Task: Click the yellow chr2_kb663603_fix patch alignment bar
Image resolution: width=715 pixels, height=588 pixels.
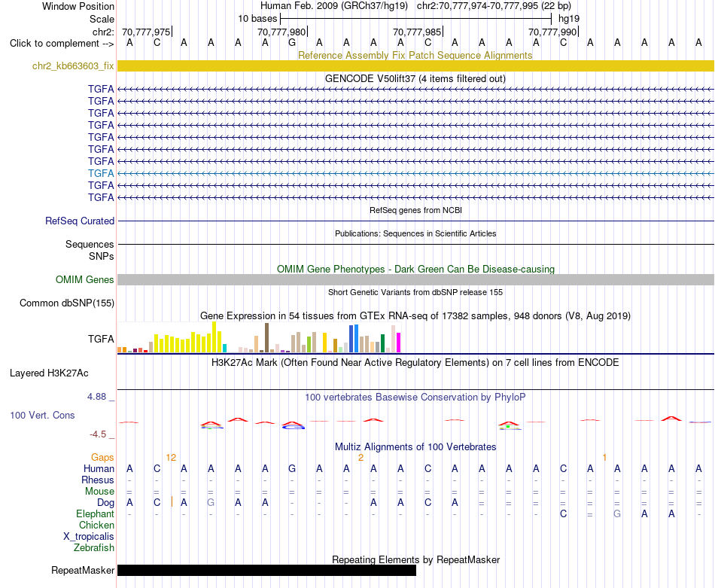Action: click(x=415, y=66)
